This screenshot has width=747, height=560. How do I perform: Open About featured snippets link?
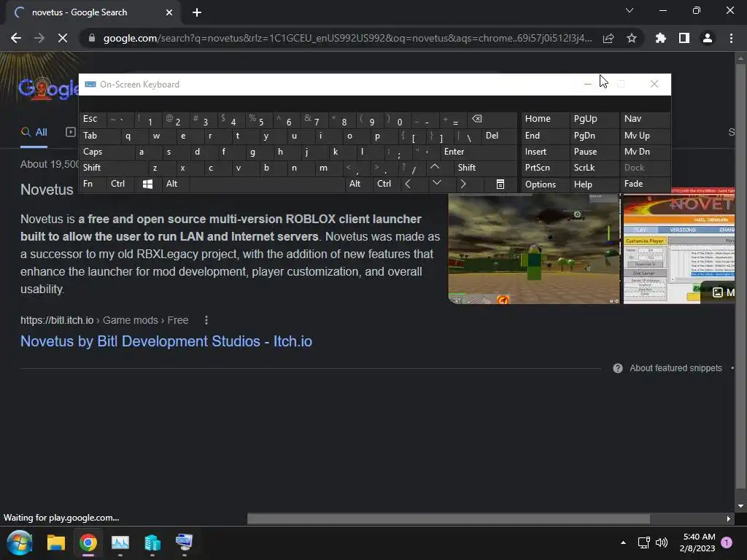pyautogui.click(x=676, y=368)
